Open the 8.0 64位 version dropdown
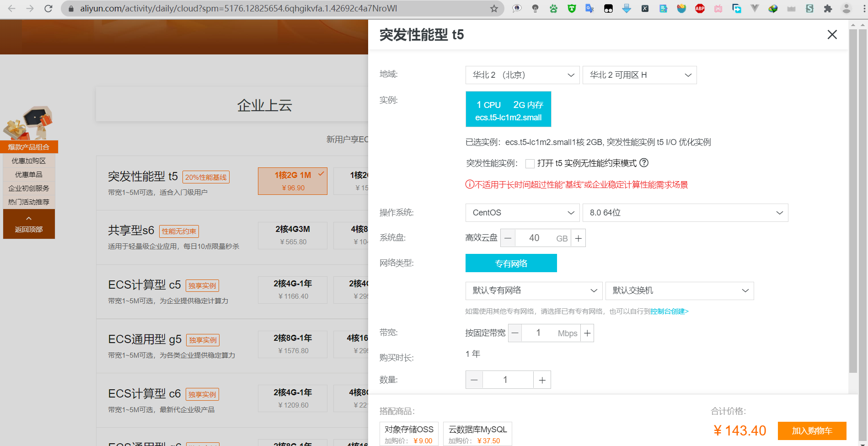The image size is (868, 446). tap(686, 213)
